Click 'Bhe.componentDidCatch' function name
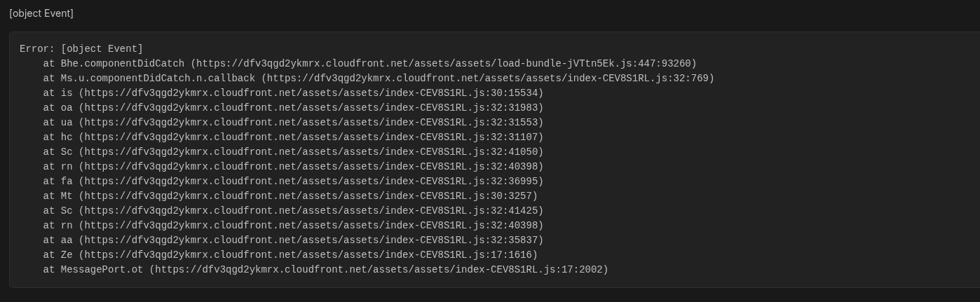980x302 pixels. tap(123, 64)
